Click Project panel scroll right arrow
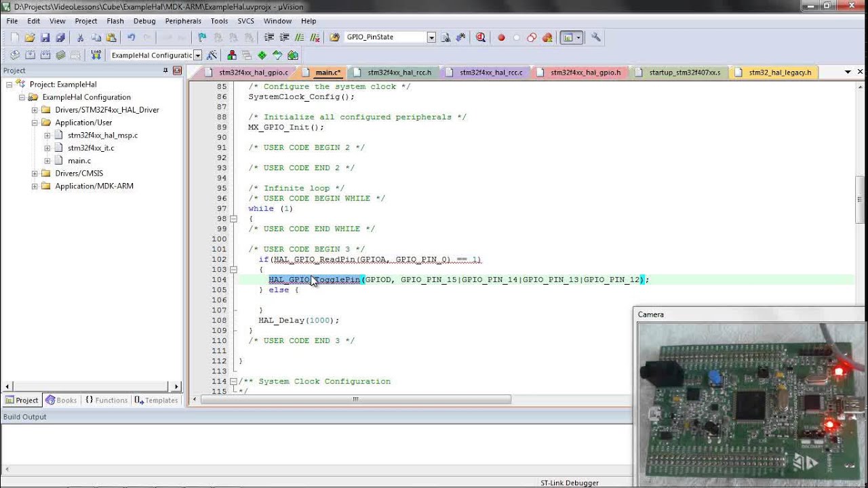Viewport: 868px width, 488px height. [176, 386]
